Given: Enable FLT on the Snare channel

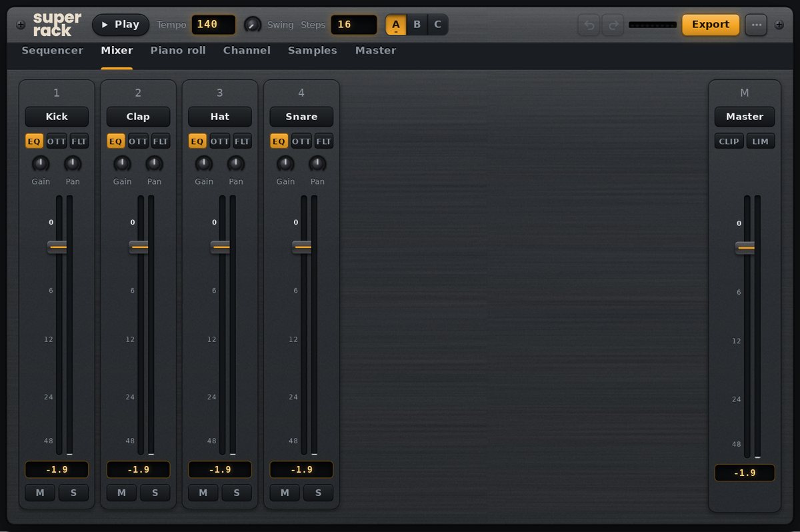Looking at the screenshot, I should click(324, 141).
